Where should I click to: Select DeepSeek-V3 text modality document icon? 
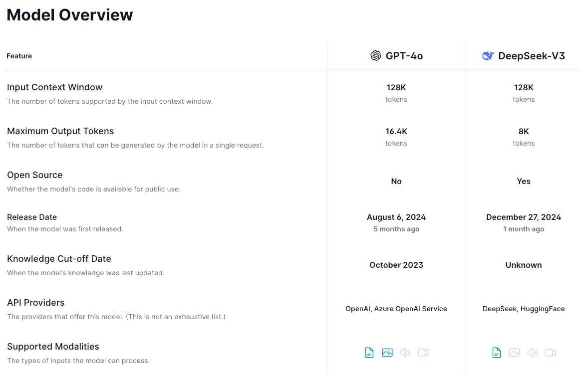497,353
